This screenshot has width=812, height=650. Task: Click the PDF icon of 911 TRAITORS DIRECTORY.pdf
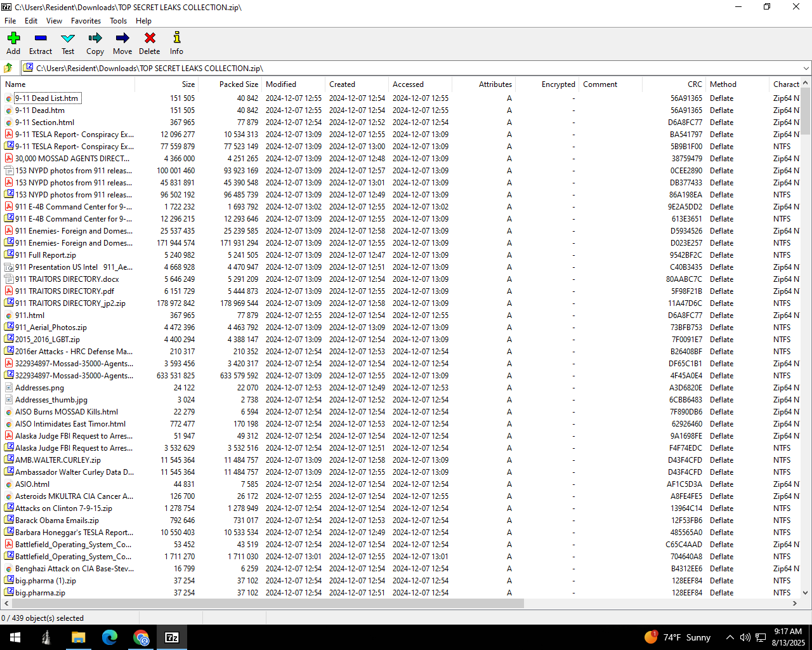pos(9,291)
